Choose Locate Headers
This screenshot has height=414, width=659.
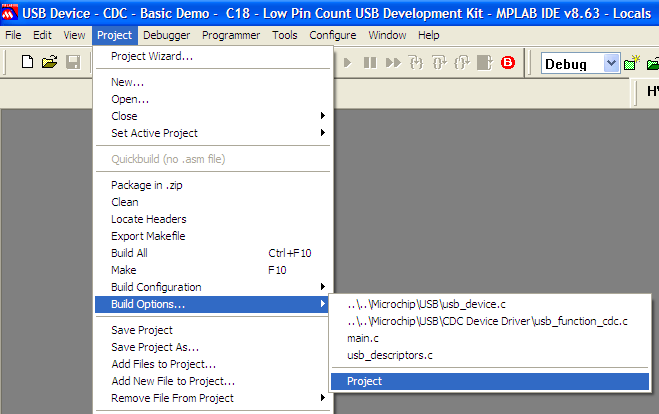[x=212, y=219]
